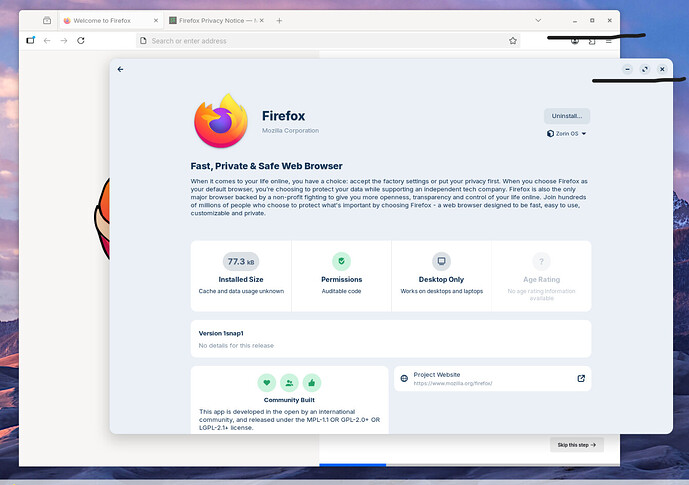Open the Firefox account profile icon
The image size is (689, 485).
(575, 41)
